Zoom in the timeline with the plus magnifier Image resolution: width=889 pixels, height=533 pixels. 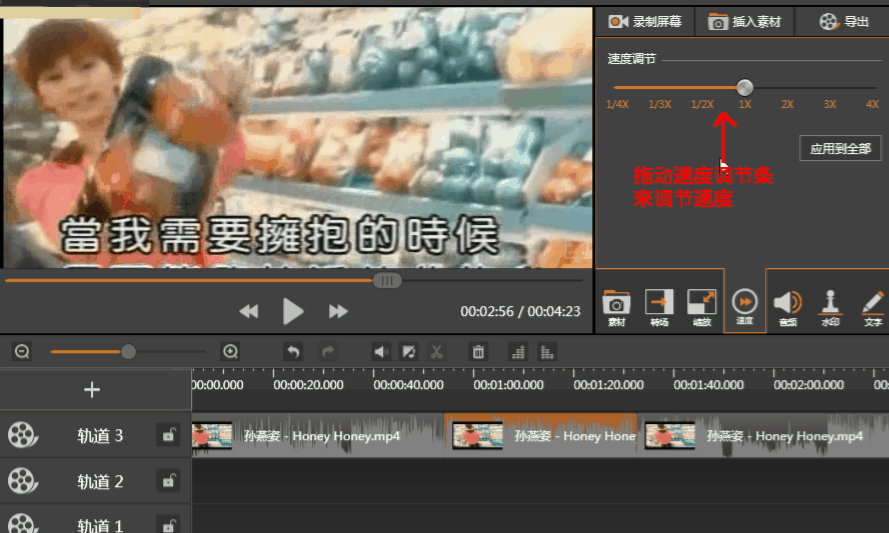[230, 352]
